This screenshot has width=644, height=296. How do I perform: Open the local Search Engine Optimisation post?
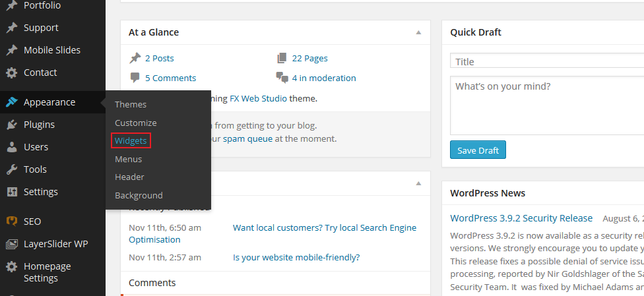(x=325, y=228)
